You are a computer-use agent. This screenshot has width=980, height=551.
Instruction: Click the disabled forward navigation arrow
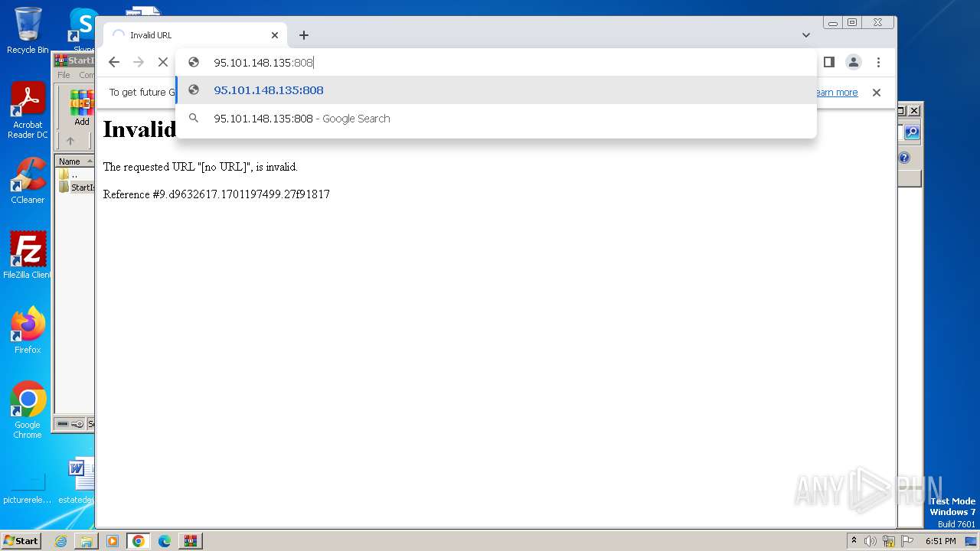coord(139,62)
